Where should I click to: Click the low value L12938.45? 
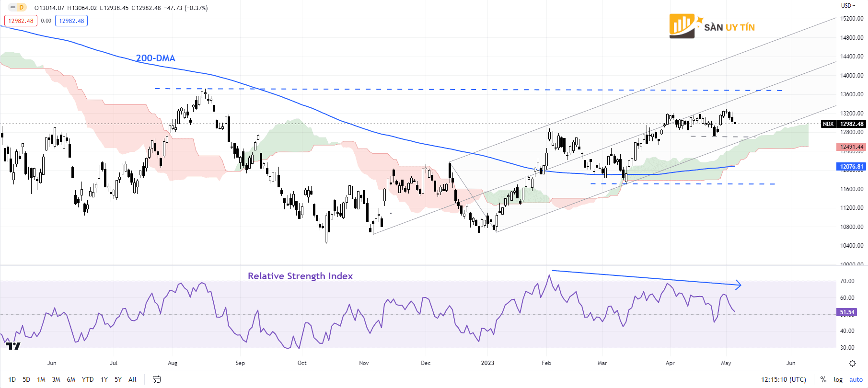tap(114, 8)
